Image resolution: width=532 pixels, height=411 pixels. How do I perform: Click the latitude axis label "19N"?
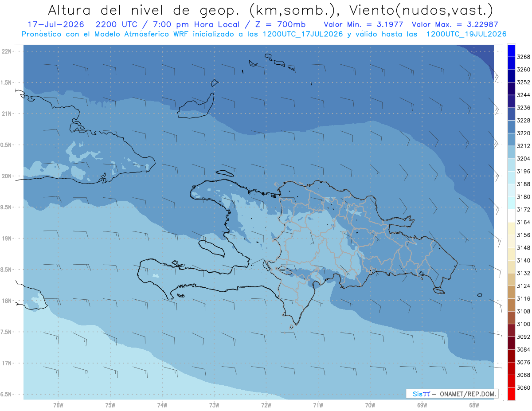(7, 239)
